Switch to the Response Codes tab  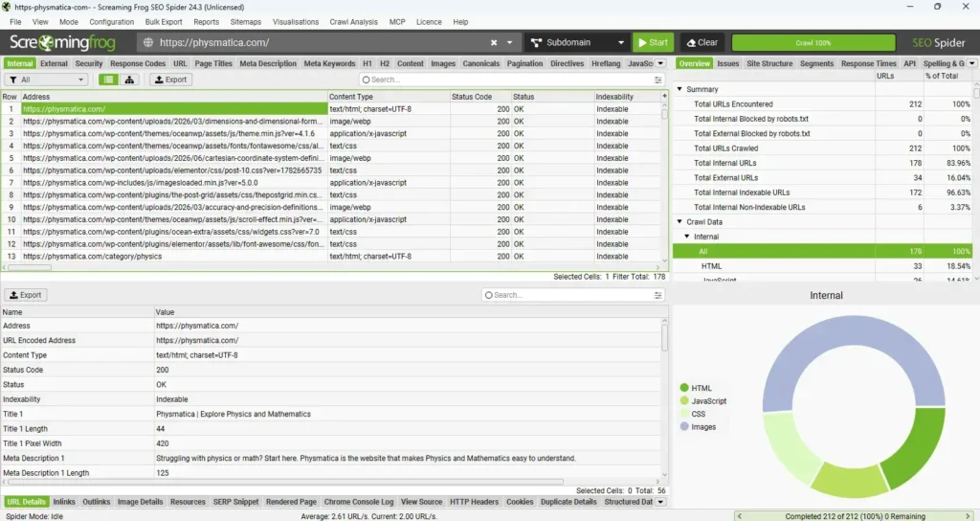(x=138, y=63)
